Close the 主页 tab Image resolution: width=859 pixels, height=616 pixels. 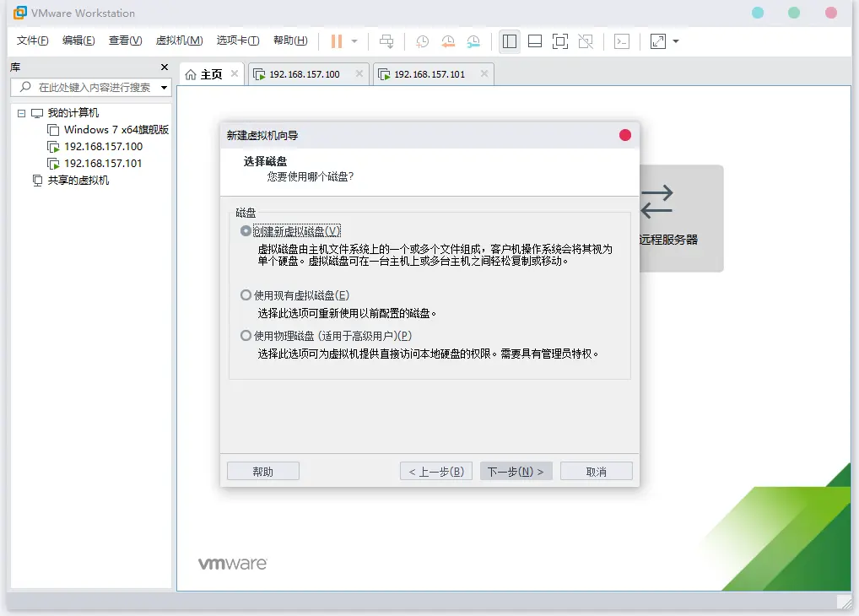click(235, 73)
